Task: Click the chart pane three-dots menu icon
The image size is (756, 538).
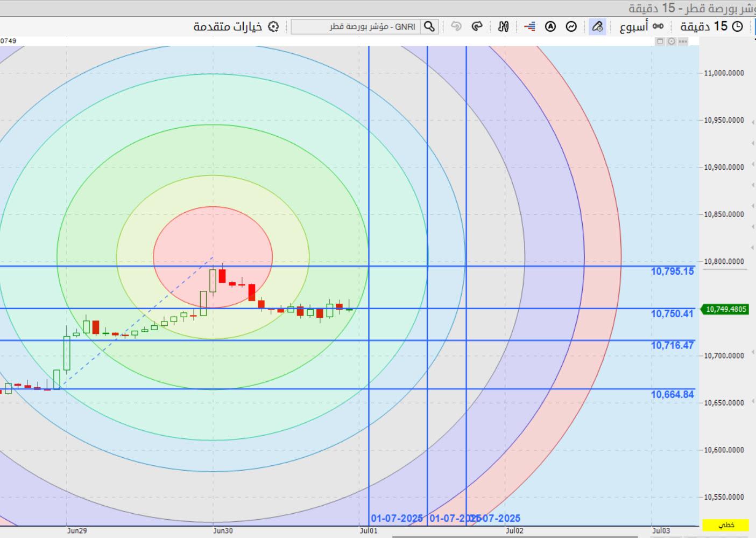Action: (683, 41)
